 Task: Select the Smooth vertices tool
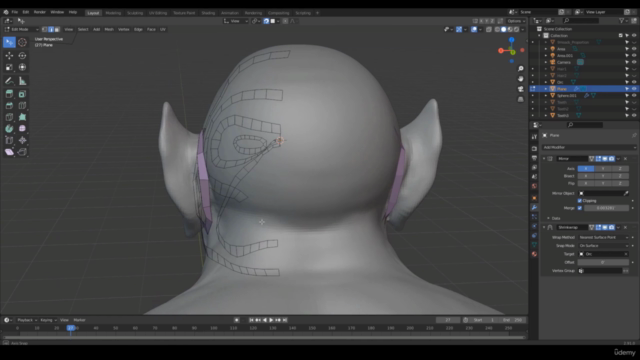22,129
